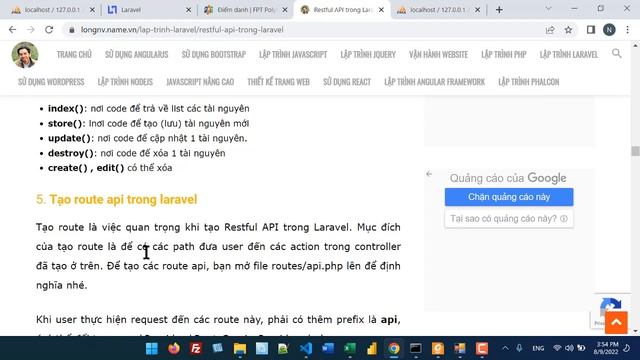Open File Explorer from the taskbar
This screenshot has width=640, height=360.
pyautogui.click(x=240, y=349)
